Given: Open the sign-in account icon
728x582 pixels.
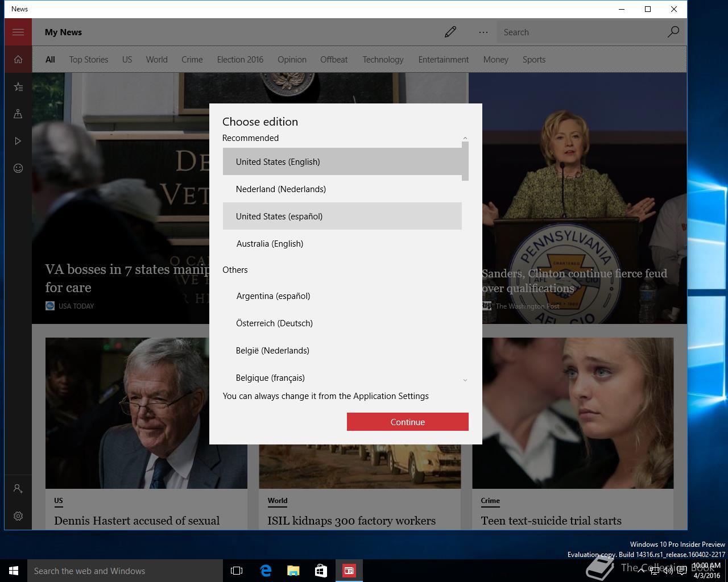Looking at the screenshot, I should tap(18, 489).
